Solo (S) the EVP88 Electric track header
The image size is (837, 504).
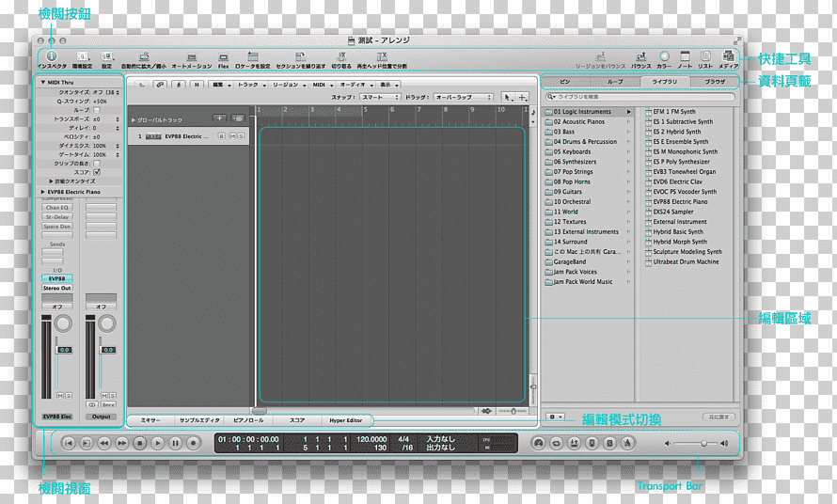(242, 136)
